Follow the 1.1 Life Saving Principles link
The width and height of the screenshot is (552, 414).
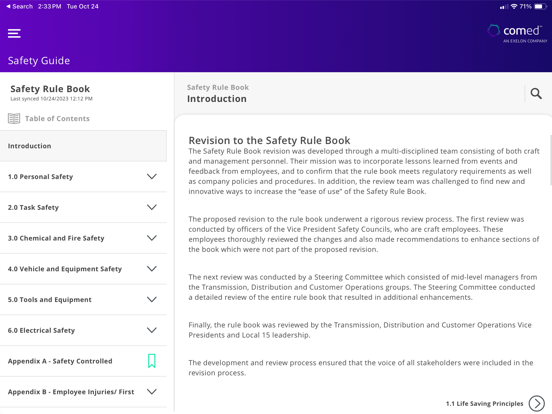pos(484,403)
